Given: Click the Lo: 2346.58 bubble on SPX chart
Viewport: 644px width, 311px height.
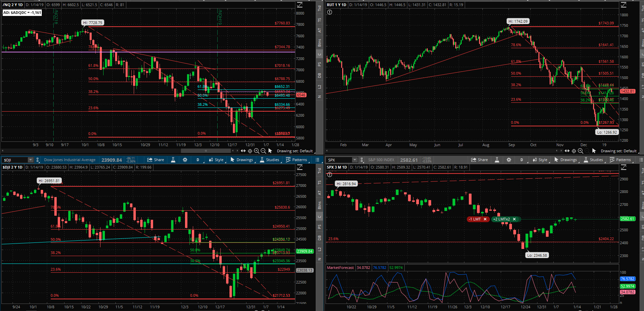Looking at the screenshot, I should click(x=537, y=255).
